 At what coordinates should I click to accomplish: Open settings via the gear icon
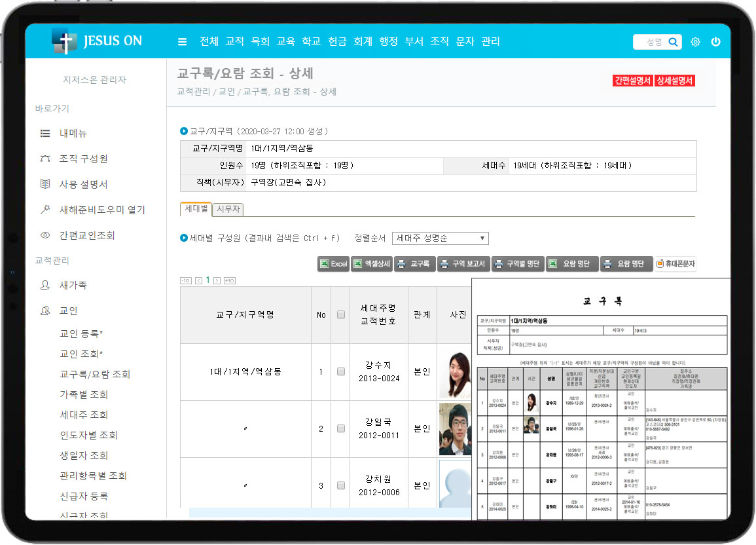click(x=695, y=42)
